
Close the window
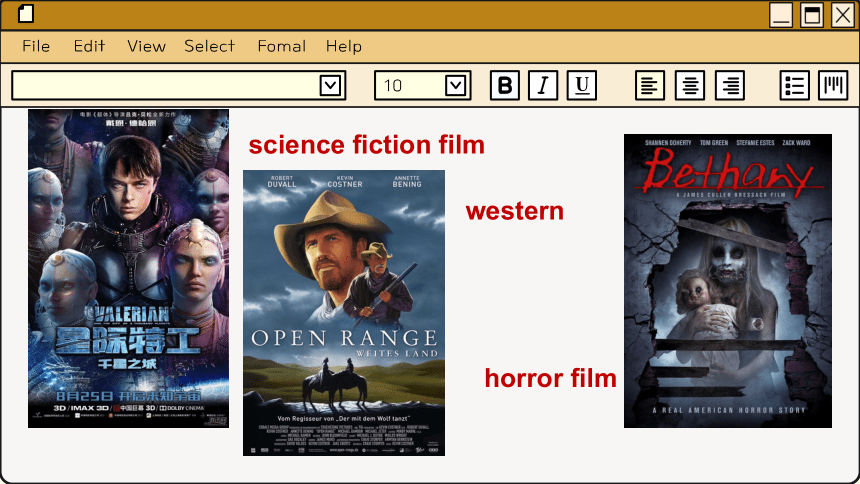(843, 15)
